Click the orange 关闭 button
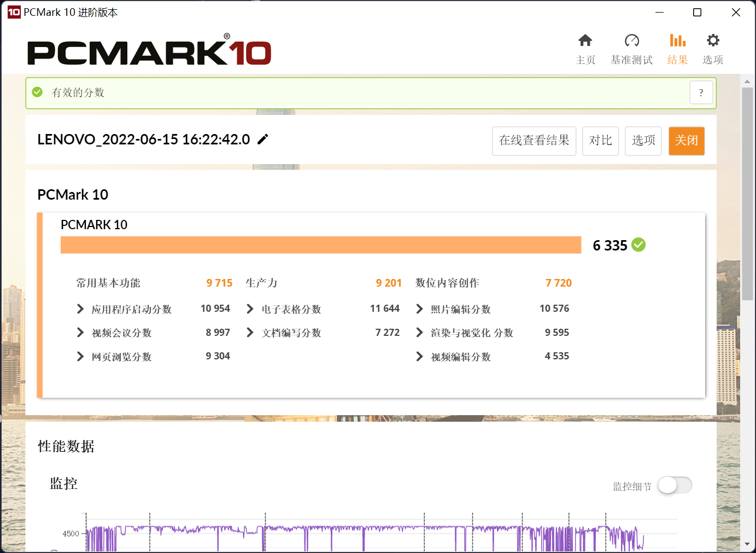The width and height of the screenshot is (756, 553). (x=686, y=141)
